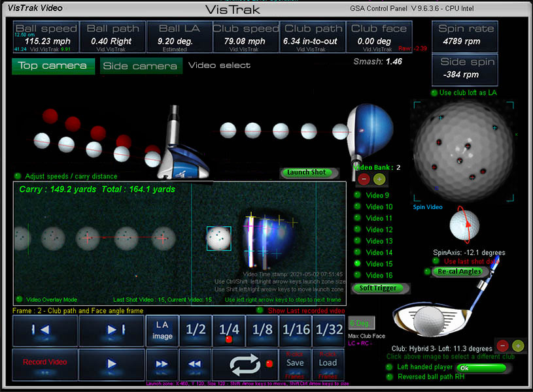Click the Ball speed readout panel
Screen dimensions: 533x392
point(46,37)
